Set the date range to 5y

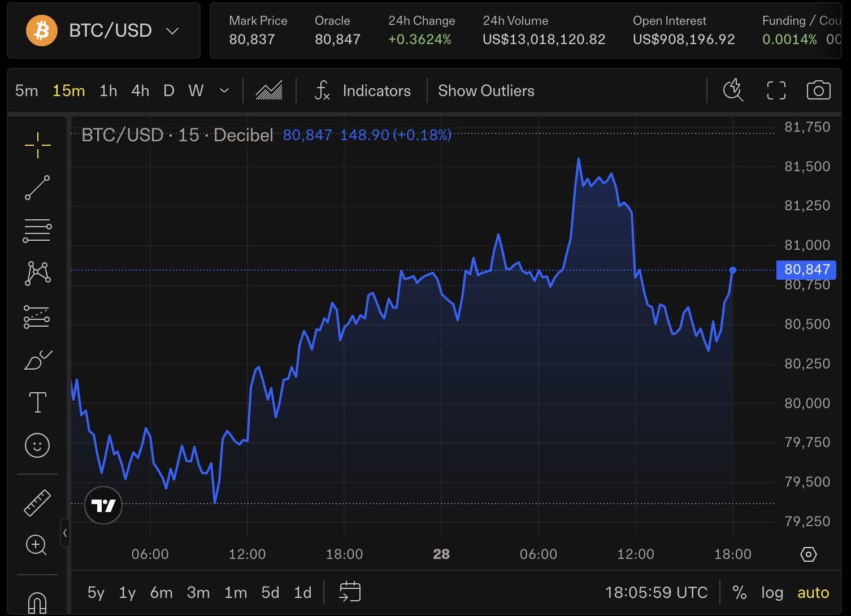coord(96,592)
